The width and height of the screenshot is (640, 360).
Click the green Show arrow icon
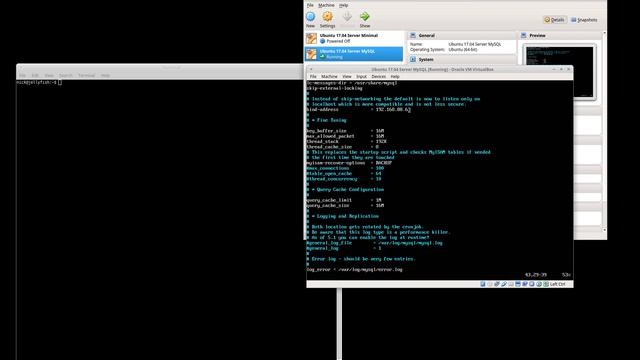[x=364, y=17]
